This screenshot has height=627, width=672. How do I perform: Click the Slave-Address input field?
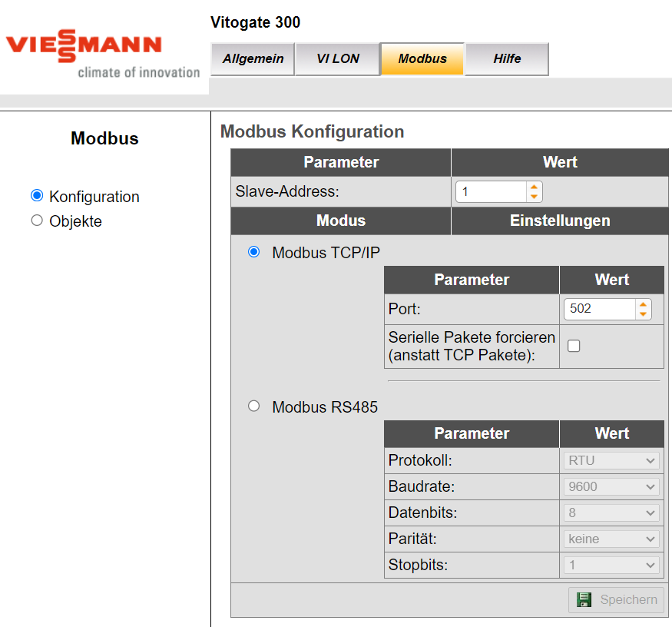[x=492, y=191]
